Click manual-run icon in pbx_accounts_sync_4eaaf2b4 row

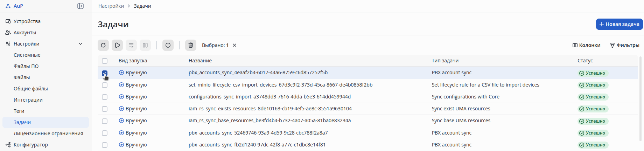click(x=121, y=73)
